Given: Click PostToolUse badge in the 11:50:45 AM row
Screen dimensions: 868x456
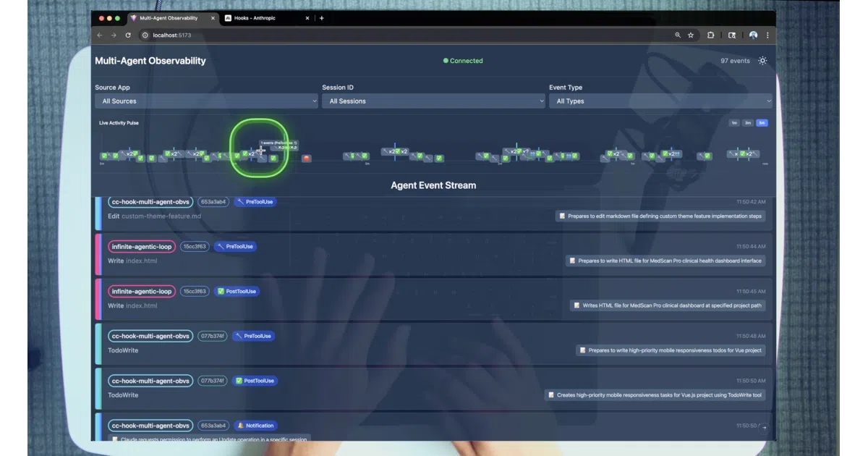Looking at the screenshot, I should pyautogui.click(x=237, y=292).
